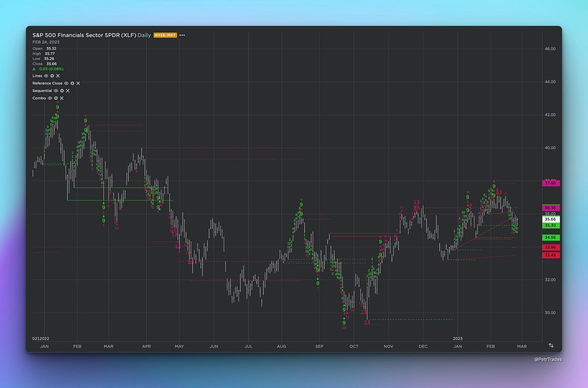The height and width of the screenshot is (388, 588).
Task: Click the 42.00 price axis value
Action: [550, 115]
